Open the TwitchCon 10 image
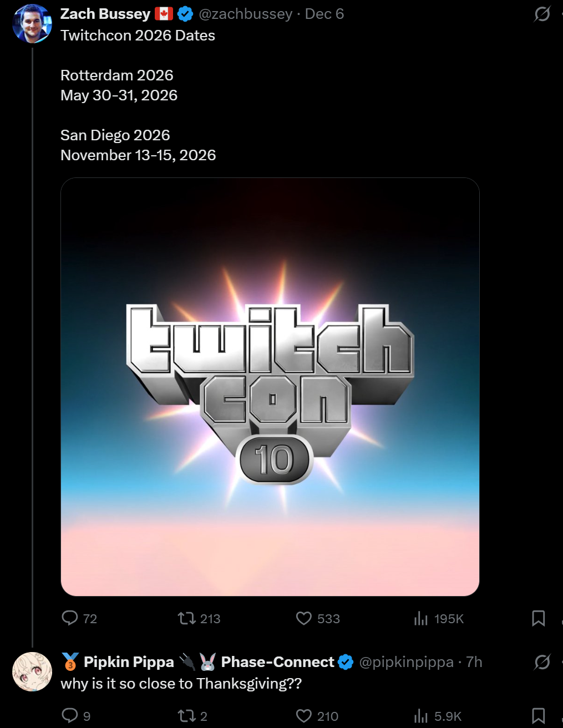This screenshot has width=563, height=728. 270,387
